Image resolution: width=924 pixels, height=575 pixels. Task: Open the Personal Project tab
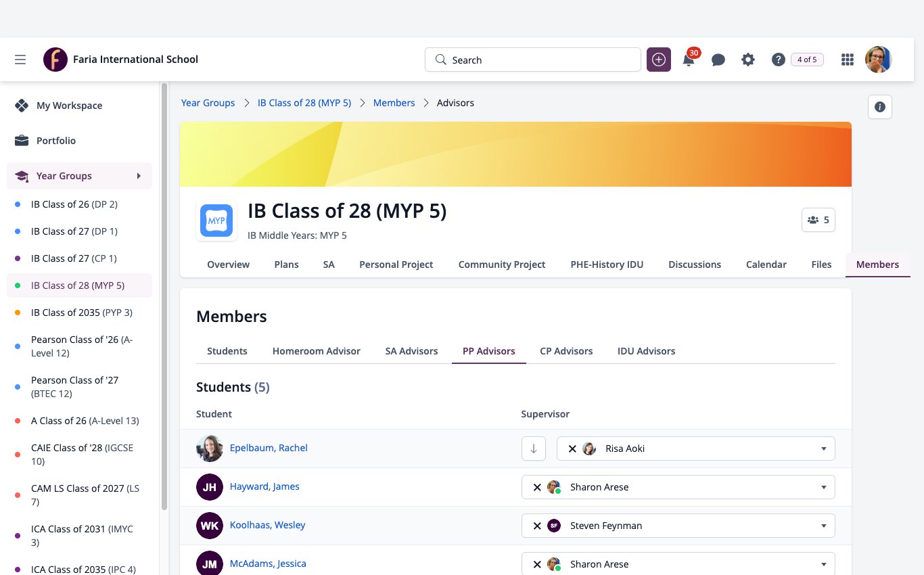pyautogui.click(x=396, y=264)
